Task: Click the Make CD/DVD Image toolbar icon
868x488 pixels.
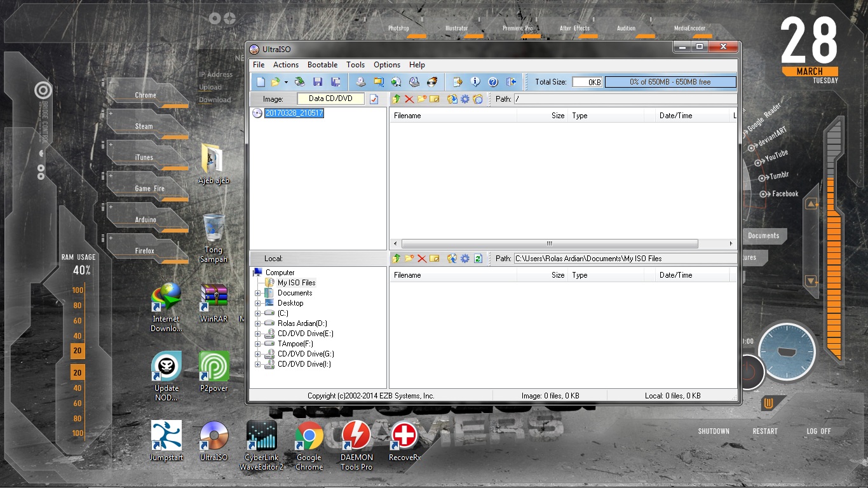Action: (360, 82)
